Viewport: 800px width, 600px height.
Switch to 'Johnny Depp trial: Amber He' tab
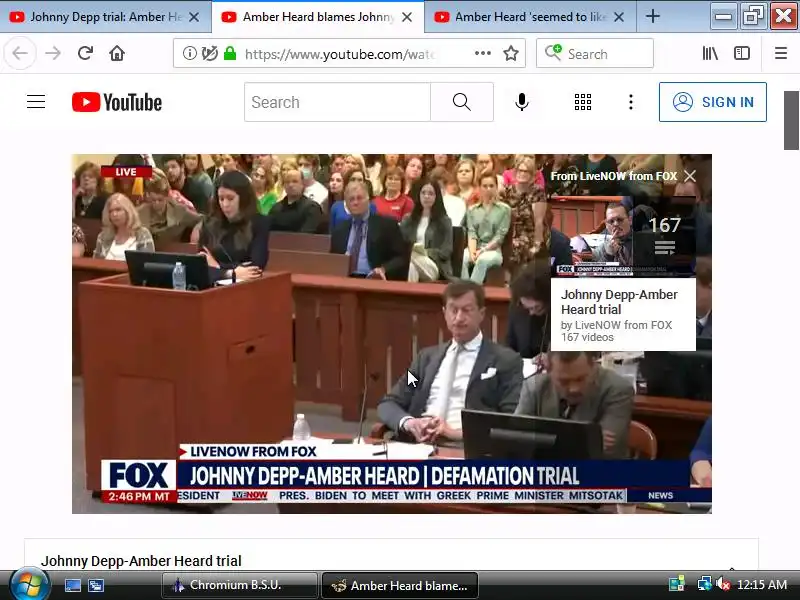(x=106, y=17)
